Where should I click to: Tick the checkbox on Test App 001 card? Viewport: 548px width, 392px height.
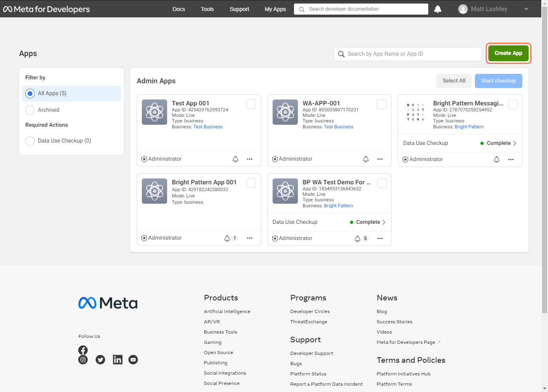coord(251,104)
